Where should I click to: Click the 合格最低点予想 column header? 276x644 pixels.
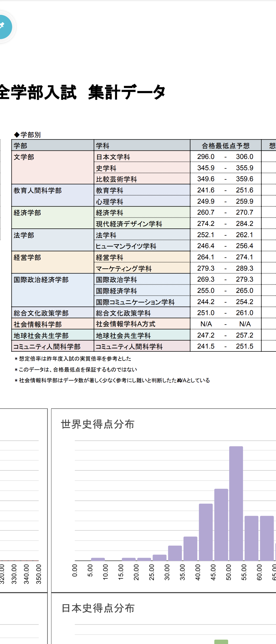click(x=225, y=146)
